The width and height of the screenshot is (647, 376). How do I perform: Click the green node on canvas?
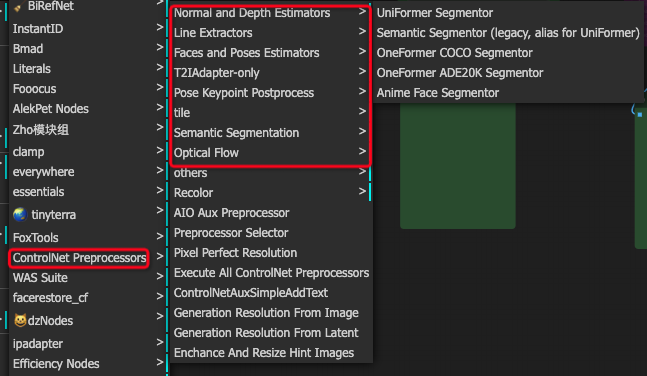pos(458,166)
